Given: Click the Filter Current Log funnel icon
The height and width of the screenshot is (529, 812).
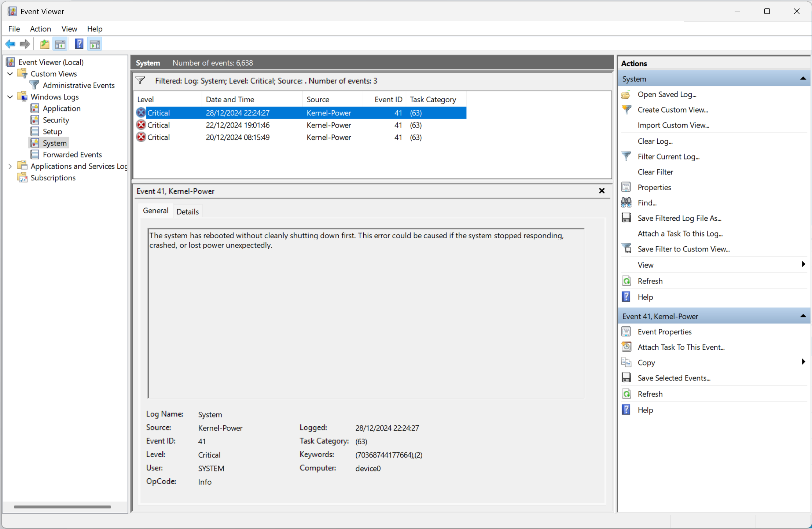Looking at the screenshot, I should pyautogui.click(x=627, y=157).
